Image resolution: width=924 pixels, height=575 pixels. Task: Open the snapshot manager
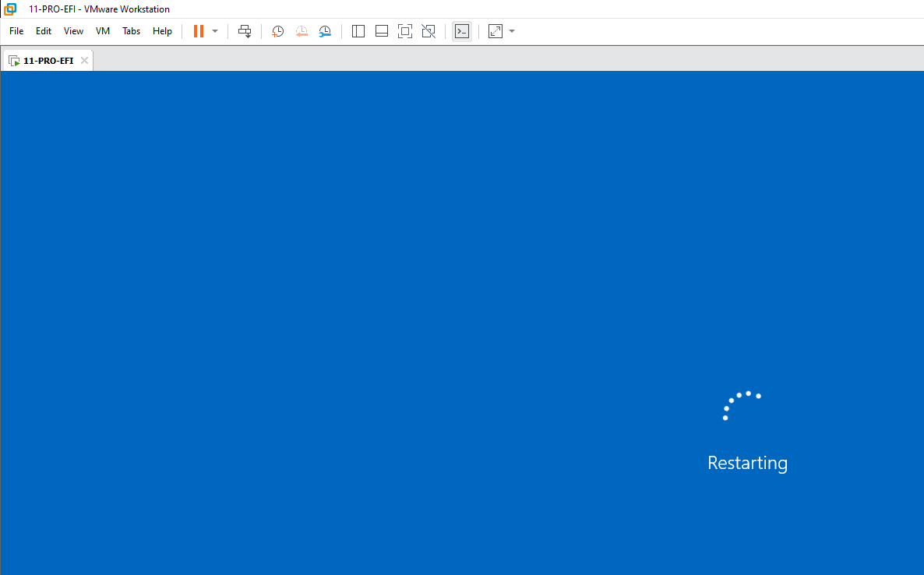(325, 31)
